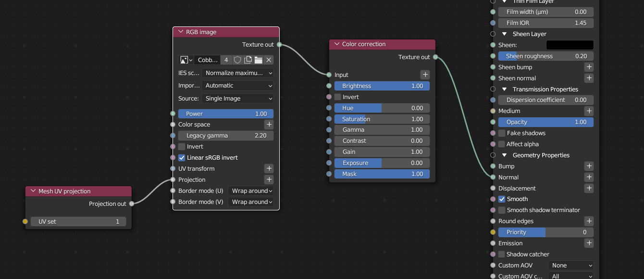Toggle fake user shield on Cobb image
This screenshot has height=279, width=644.
tap(237, 60)
